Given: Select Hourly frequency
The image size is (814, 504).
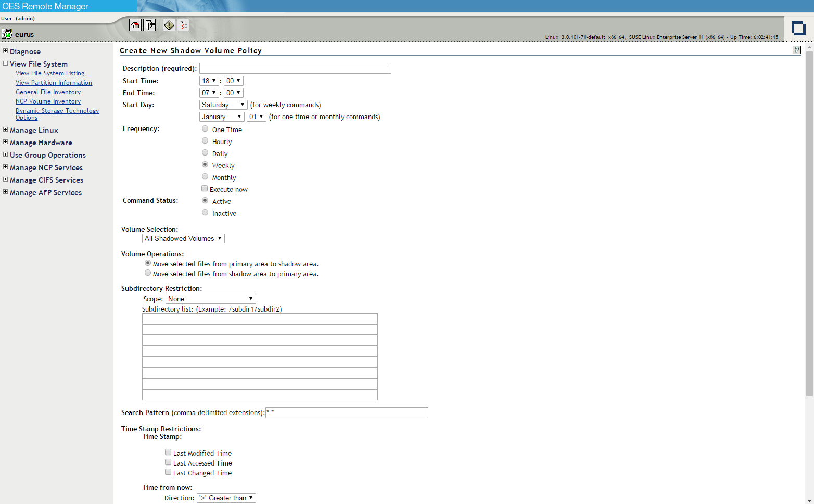Looking at the screenshot, I should click(x=205, y=141).
